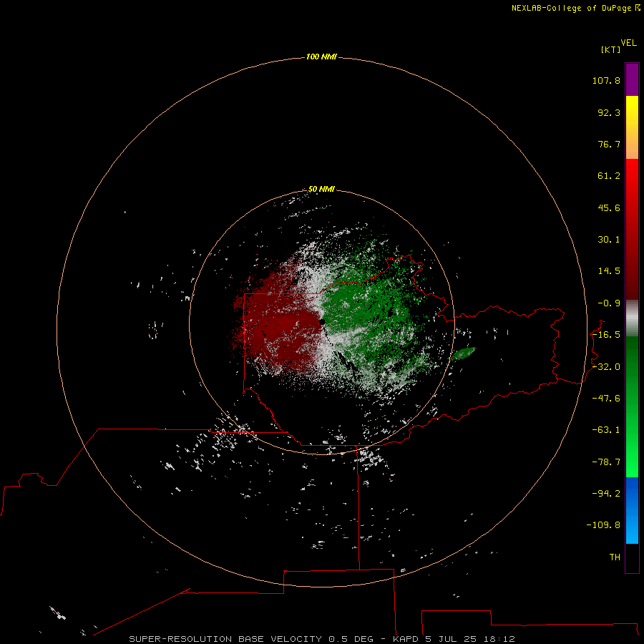Select the 14.5 velocity scale value
644x644 pixels.
[x=609, y=271]
